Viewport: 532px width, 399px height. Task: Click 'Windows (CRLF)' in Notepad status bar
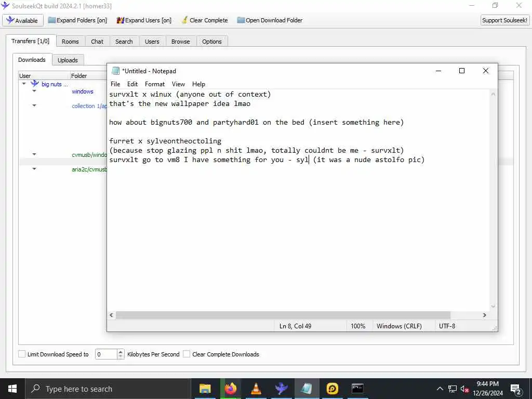pyautogui.click(x=399, y=326)
